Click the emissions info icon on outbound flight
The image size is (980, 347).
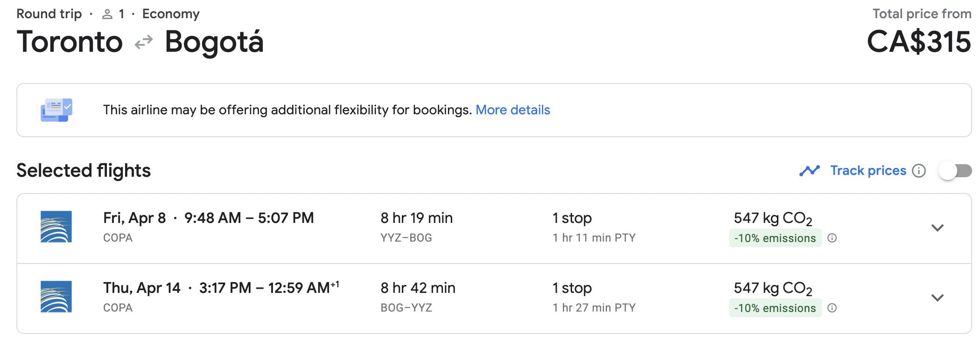(832, 238)
